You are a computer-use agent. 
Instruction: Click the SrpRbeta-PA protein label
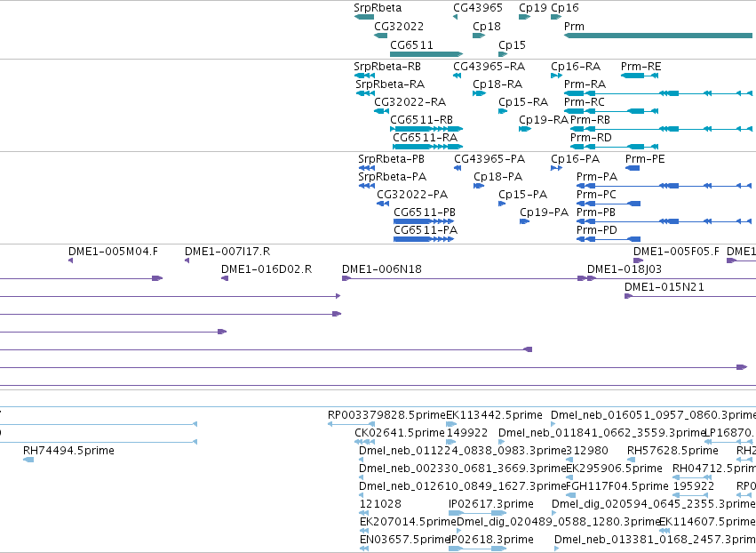(392, 177)
